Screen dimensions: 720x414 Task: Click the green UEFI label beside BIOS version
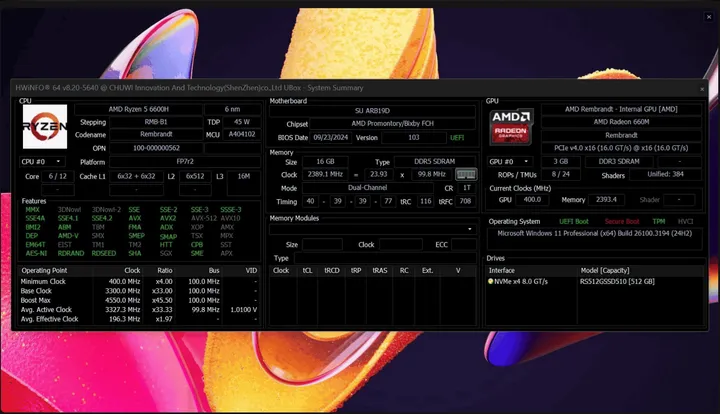click(x=457, y=138)
